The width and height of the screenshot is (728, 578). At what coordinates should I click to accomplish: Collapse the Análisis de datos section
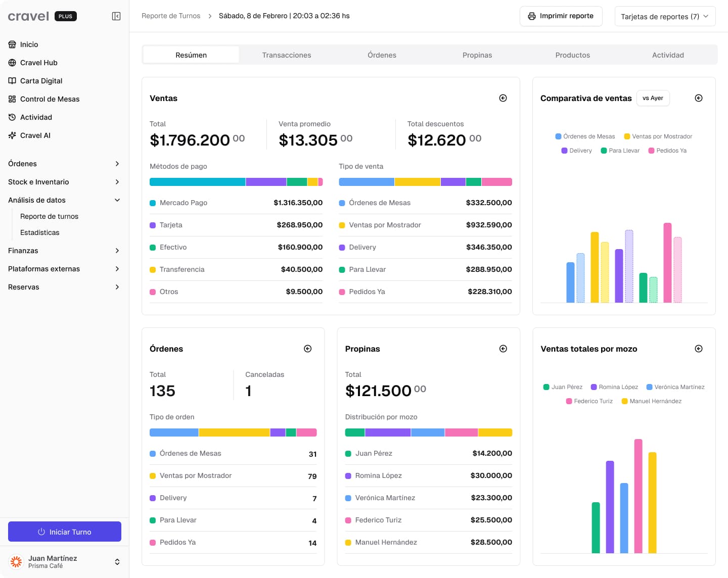point(64,200)
